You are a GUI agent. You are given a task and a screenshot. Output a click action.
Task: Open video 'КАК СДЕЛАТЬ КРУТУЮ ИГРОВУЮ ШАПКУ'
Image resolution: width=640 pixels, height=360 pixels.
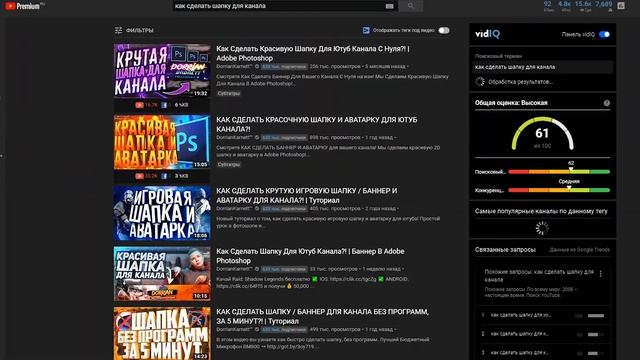(x=307, y=196)
